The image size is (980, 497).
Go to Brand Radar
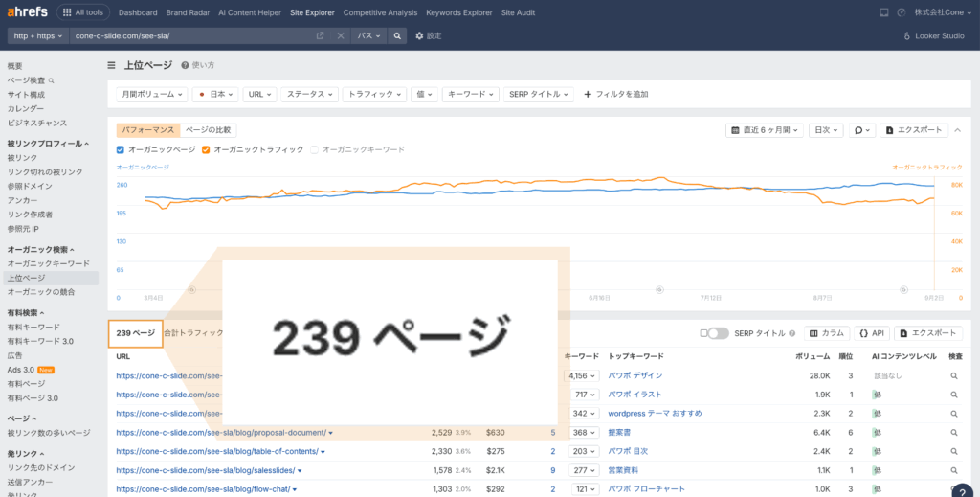(x=189, y=12)
